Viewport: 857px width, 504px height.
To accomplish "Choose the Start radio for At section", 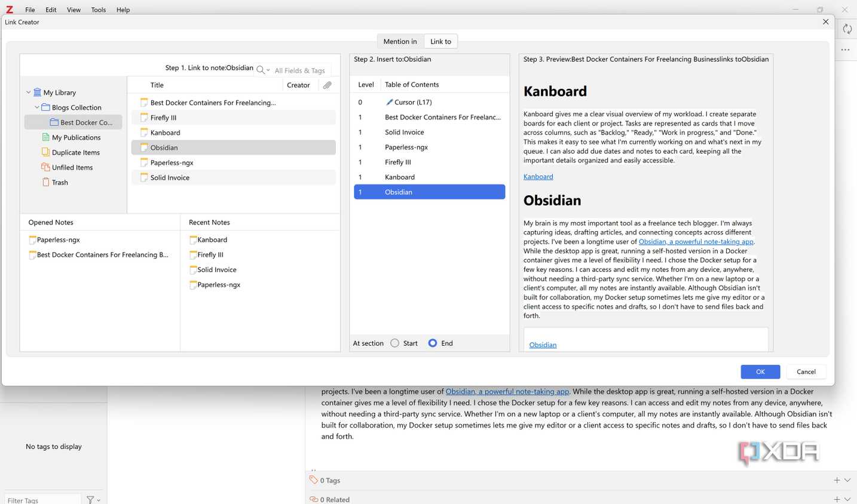I will coord(395,343).
